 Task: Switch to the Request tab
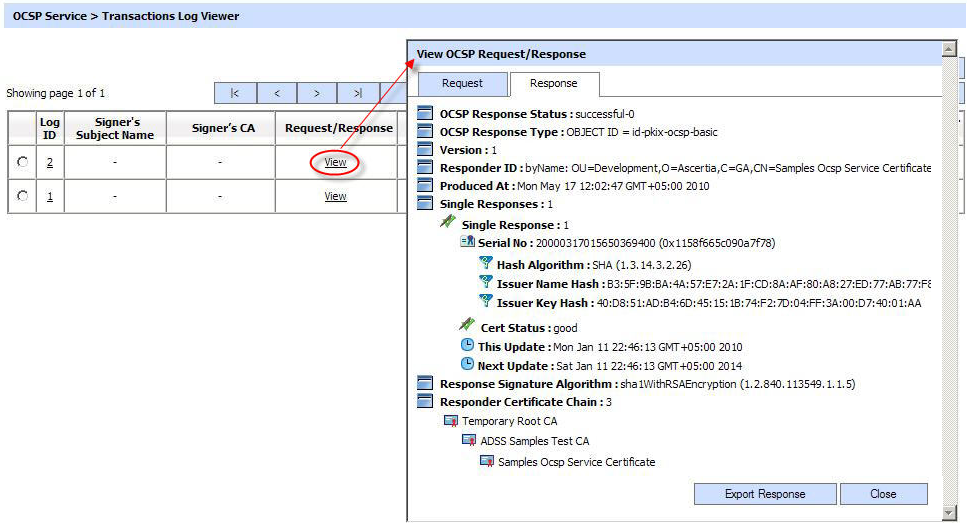click(462, 84)
